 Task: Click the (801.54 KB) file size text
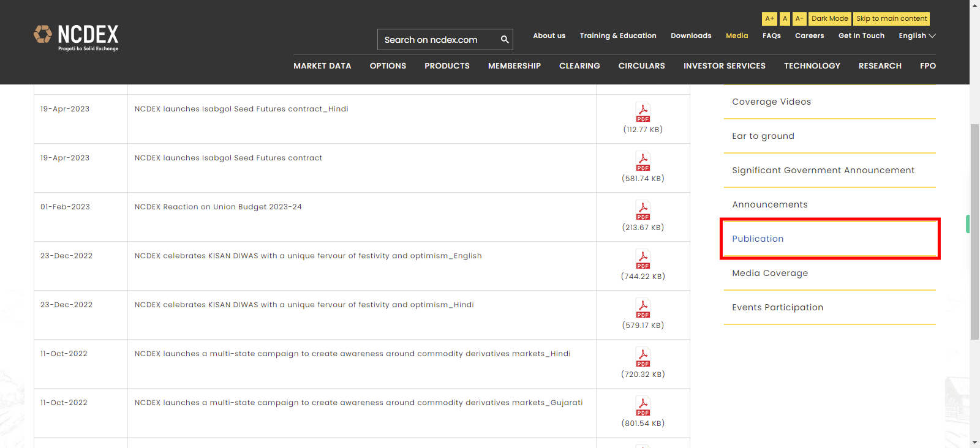(643, 424)
